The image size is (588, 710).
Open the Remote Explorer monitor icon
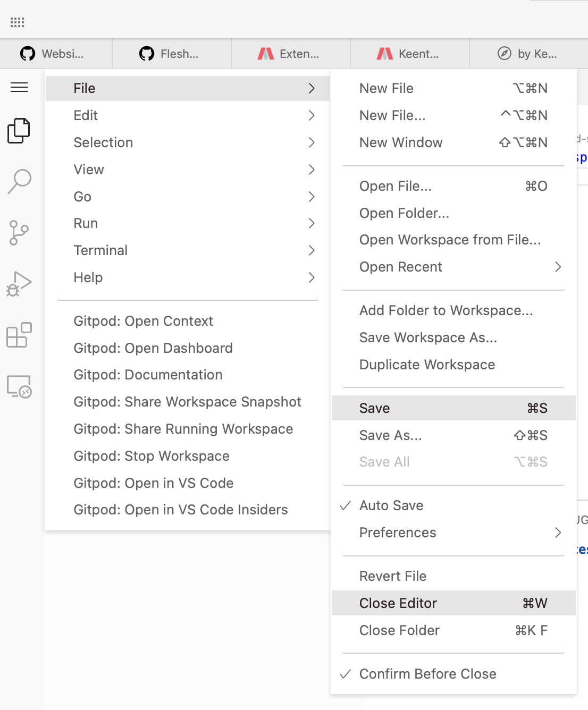point(19,386)
